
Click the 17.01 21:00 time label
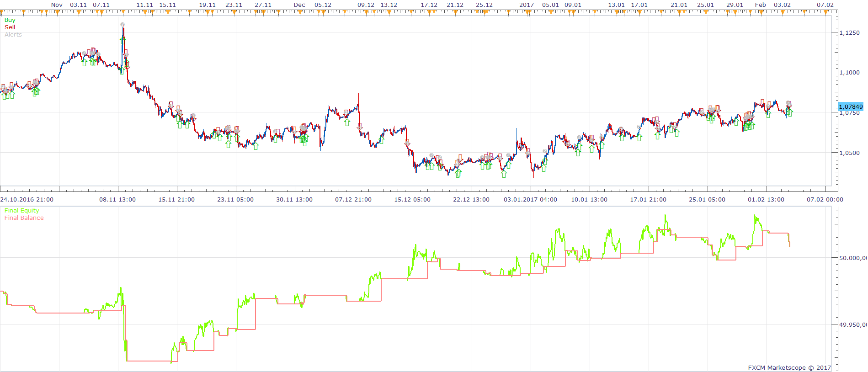pyautogui.click(x=648, y=200)
